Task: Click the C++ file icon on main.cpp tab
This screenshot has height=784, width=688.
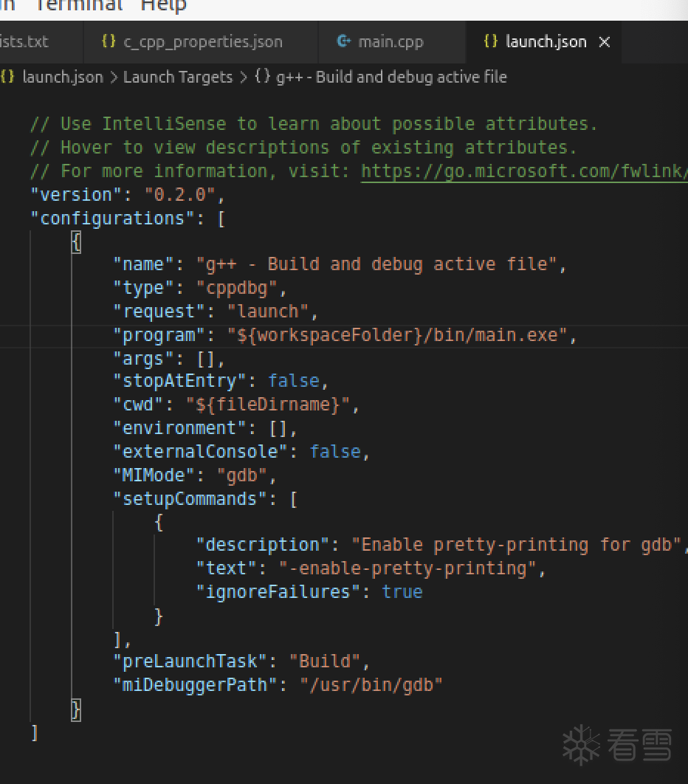Action: [x=344, y=41]
